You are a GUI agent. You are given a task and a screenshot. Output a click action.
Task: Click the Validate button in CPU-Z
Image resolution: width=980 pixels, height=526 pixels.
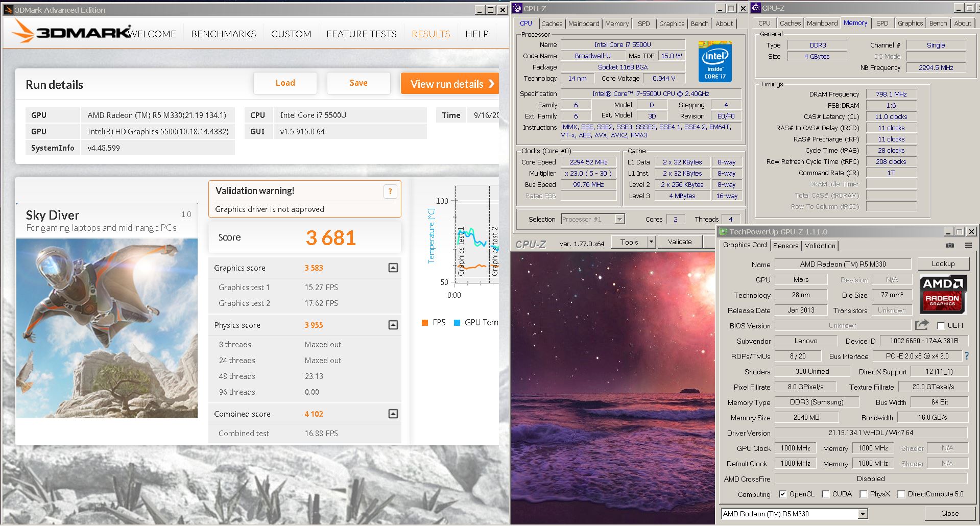[680, 242]
